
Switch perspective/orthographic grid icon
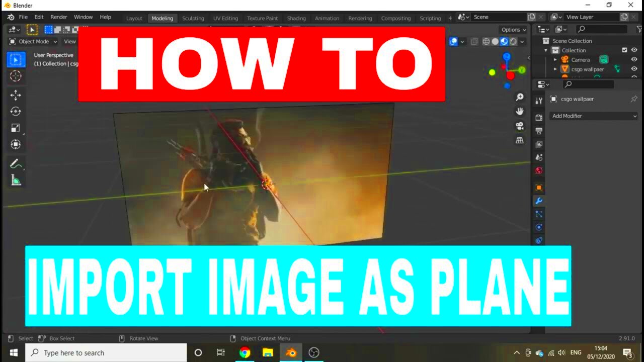(x=520, y=140)
